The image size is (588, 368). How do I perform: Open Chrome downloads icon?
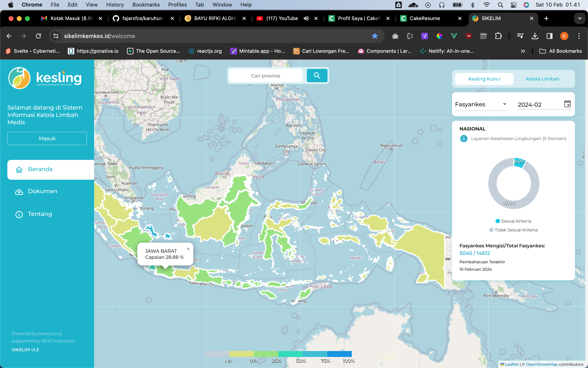(535, 36)
